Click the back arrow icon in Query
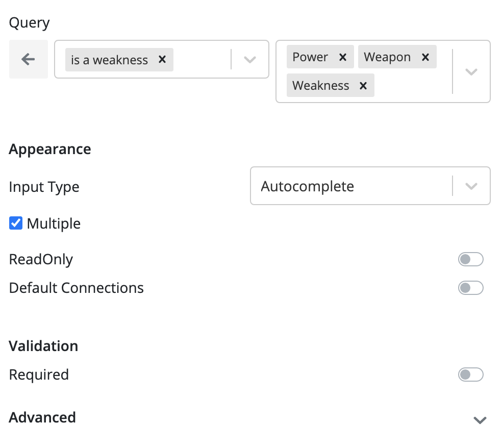This screenshot has width=502, height=448. 28,59
